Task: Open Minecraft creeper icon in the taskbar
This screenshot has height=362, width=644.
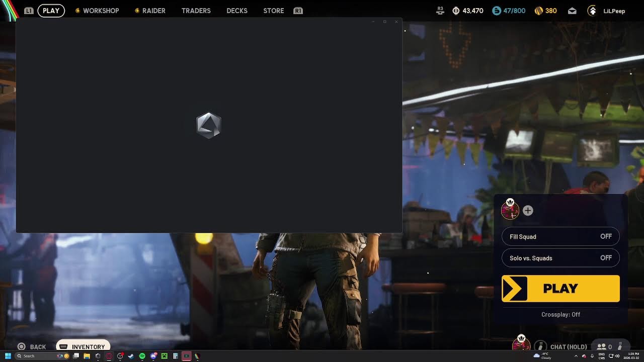Action: point(164,356)
